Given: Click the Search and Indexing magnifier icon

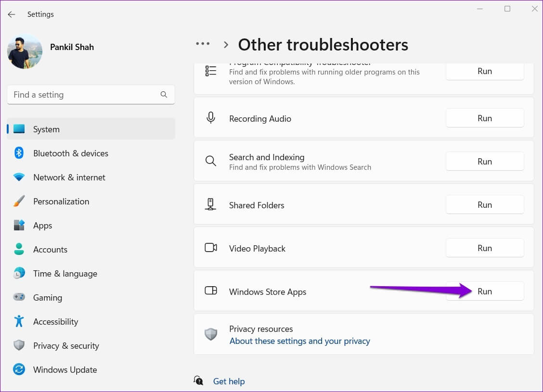Looking at the screenshot, I should tap(210, 161).
